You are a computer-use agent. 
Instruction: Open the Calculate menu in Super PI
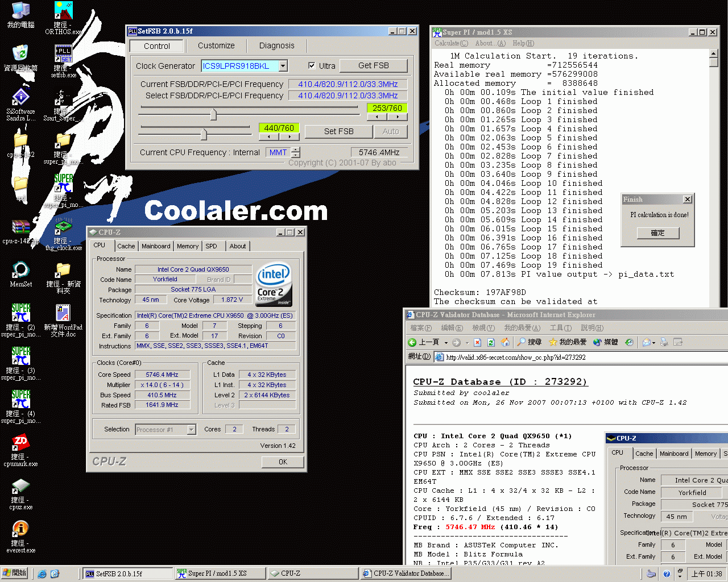[x=451, y=43]
